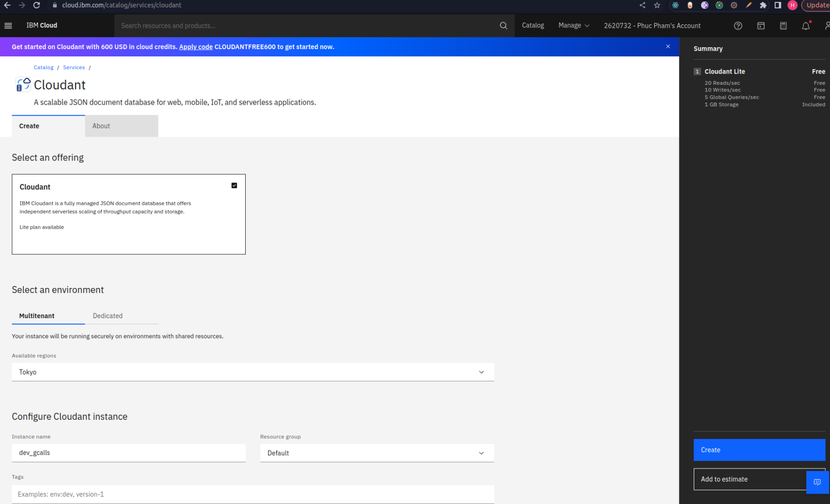Click Add to estimate button
The height and width of the screenshot is (504, 830).
(x=749, y=479)
